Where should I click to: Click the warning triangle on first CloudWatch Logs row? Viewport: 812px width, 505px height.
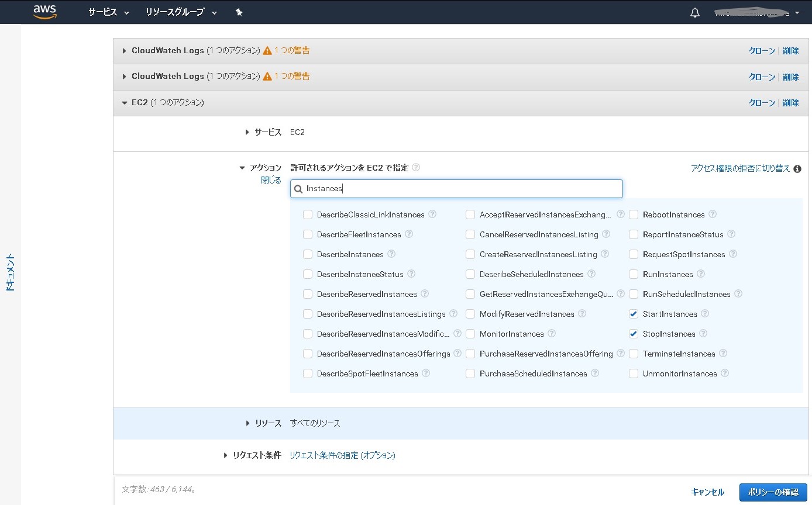click(267, 50)
